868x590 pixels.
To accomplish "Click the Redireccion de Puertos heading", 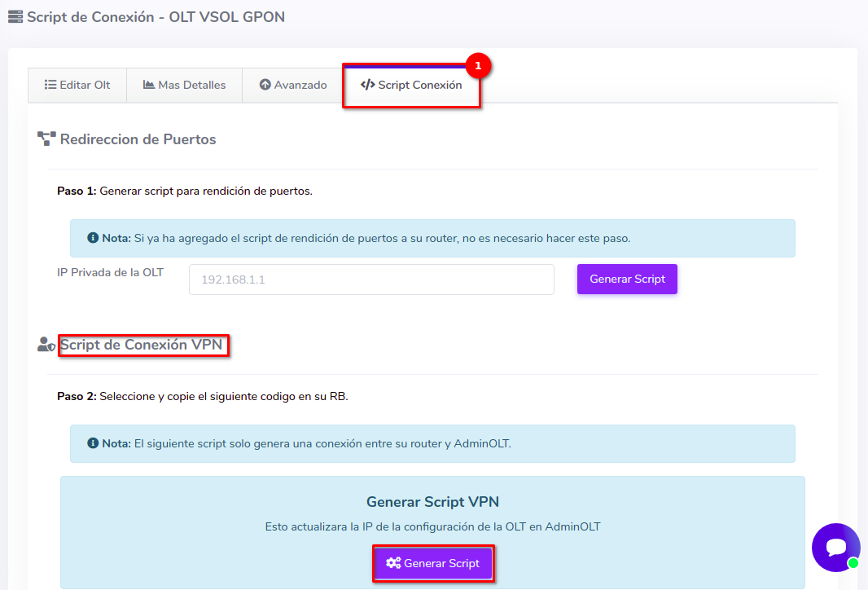I will tap(138, 139).
